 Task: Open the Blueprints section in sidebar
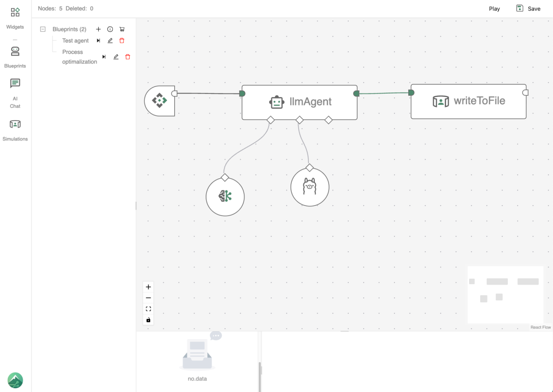15,57
